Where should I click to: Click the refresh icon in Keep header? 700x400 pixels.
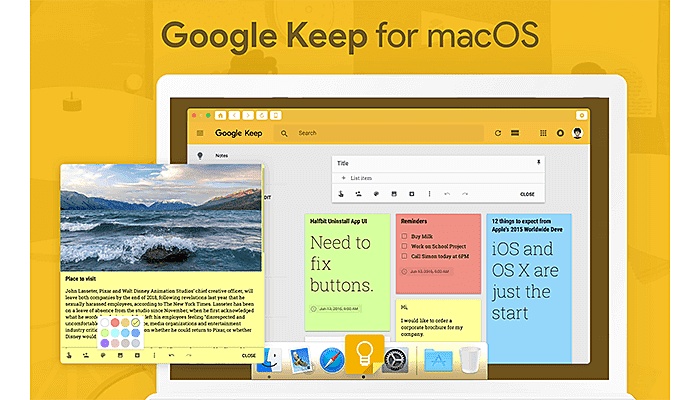(x=498, y=133)
